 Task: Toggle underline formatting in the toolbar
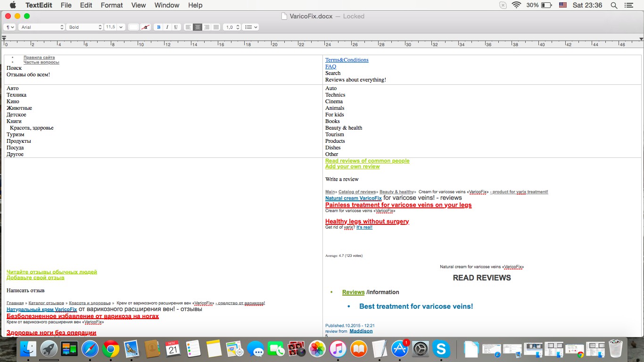click(176, 27)
